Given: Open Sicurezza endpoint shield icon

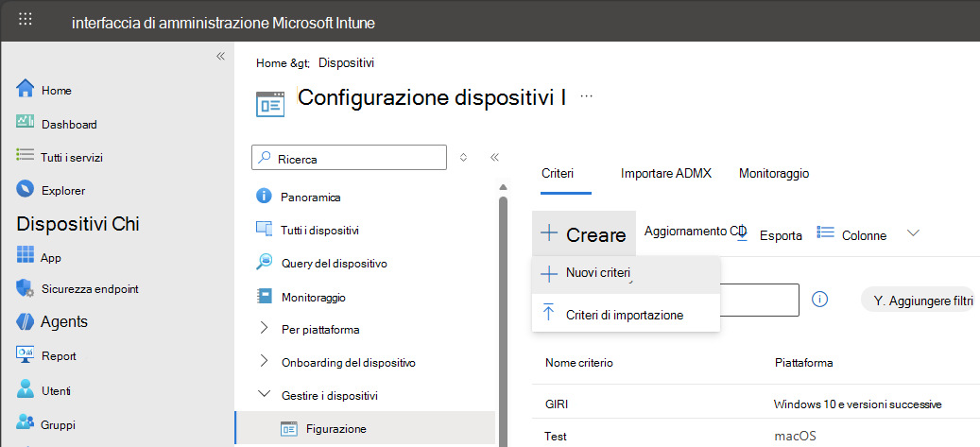Looking at the screenshot, I should click(26, 289).
